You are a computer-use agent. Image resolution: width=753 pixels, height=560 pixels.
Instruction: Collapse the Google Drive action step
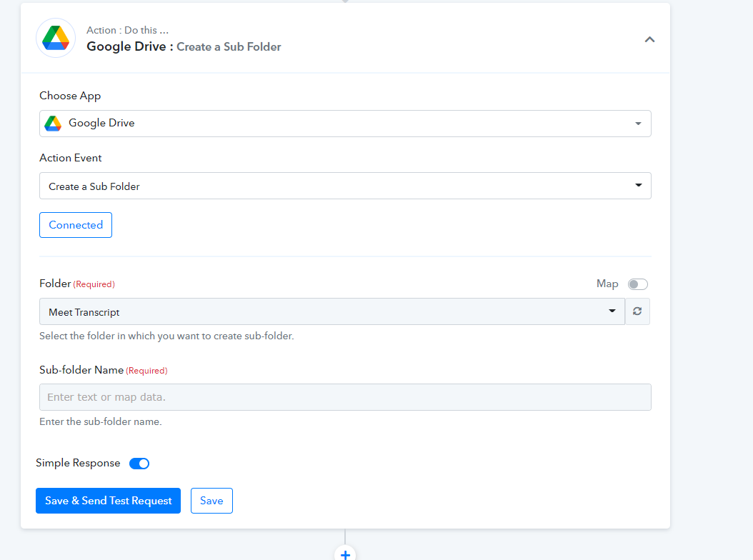click(649, 39)
